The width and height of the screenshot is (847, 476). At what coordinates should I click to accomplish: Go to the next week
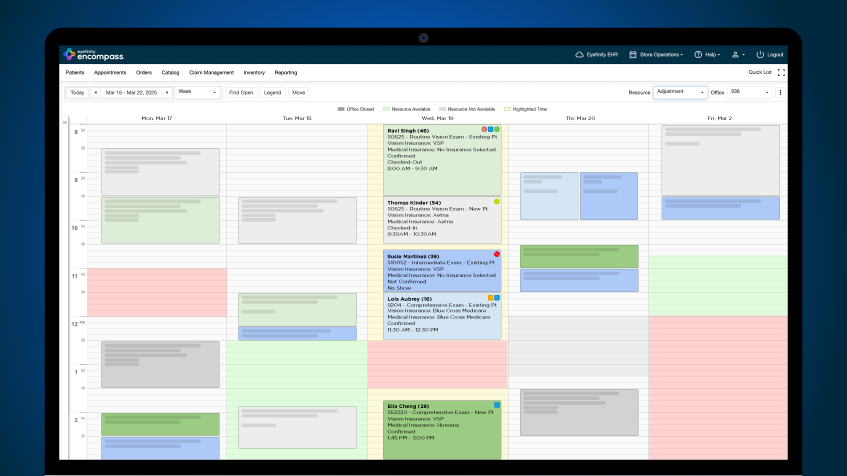[x=167, y=92]
